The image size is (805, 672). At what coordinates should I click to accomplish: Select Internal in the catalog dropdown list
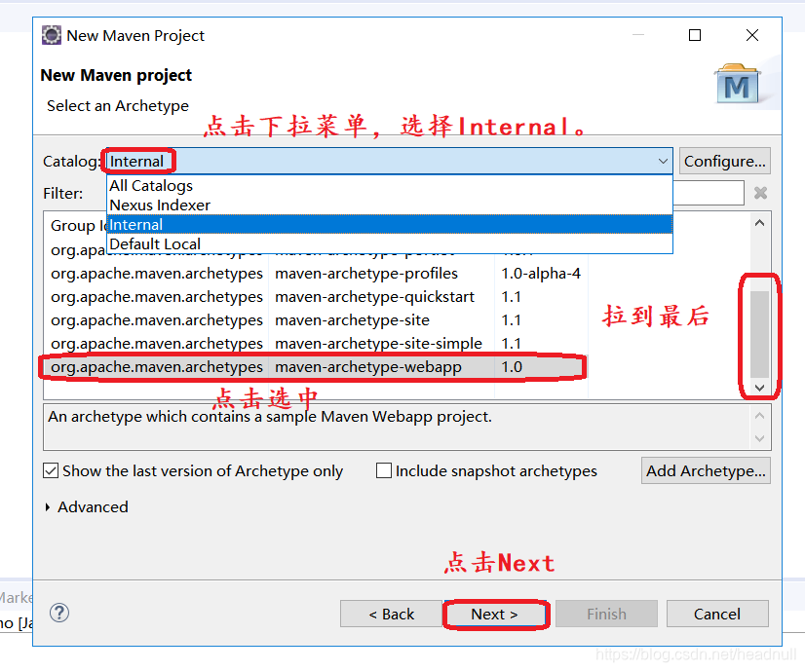tap(390, 225)
